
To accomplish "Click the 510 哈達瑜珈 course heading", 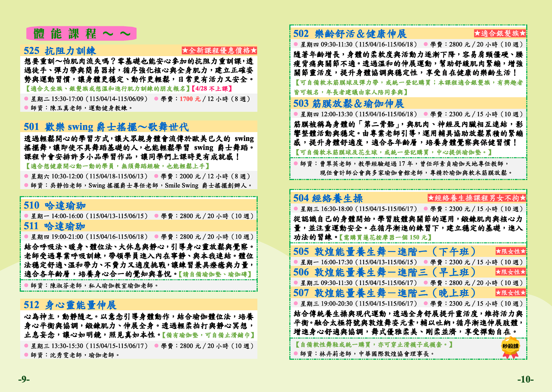I will (55, 205).
